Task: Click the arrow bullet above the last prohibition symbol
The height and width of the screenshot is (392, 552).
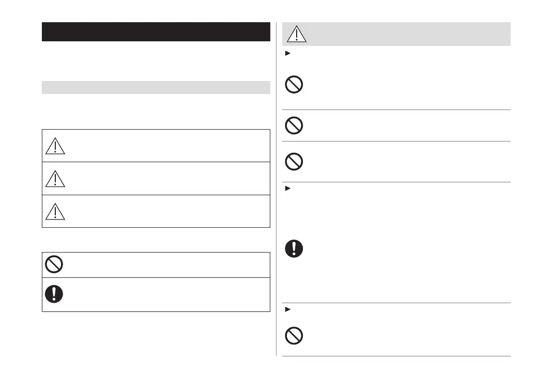Action: click(x=287, y=309)
